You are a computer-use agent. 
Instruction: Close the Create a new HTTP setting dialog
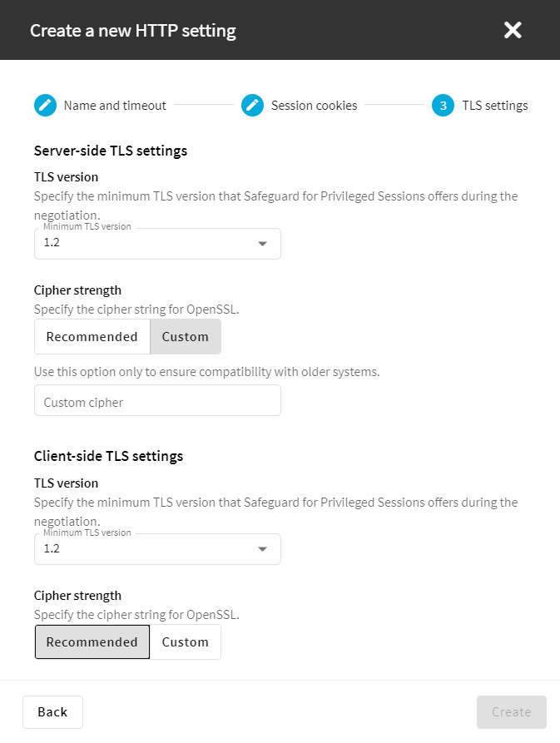(x=513, y=31)
